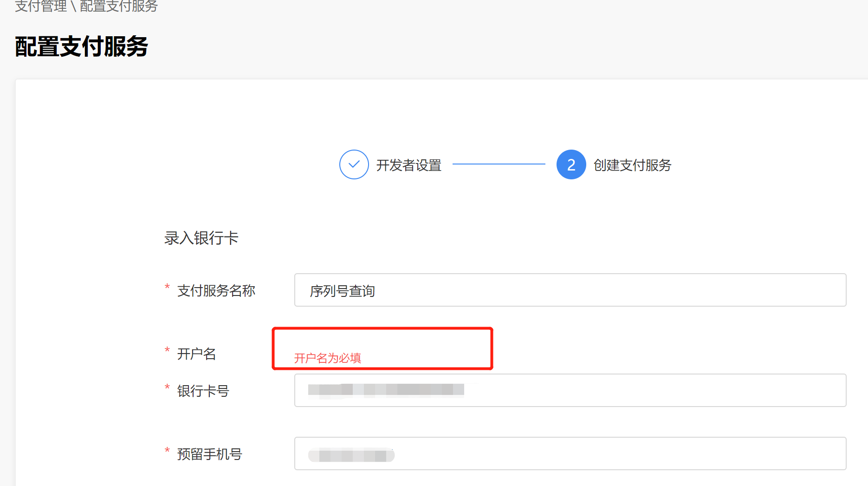Click the 银行卡号 input field

coord(570,390)
